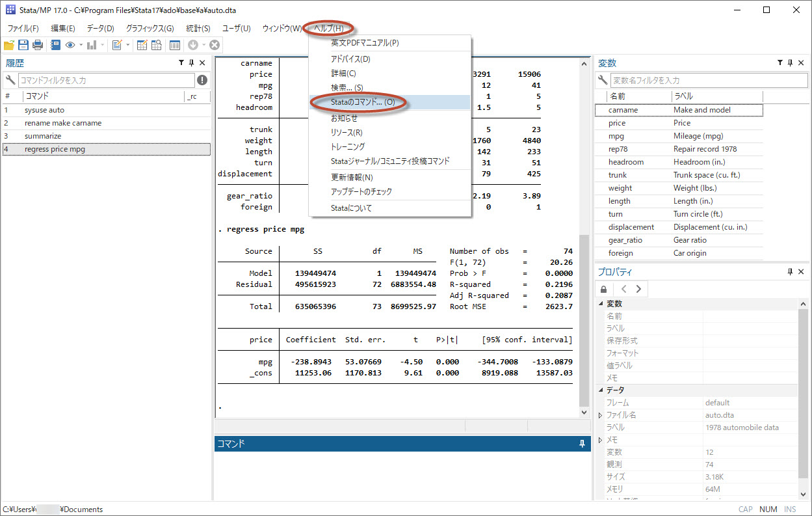Expand the ファイル名 property row
This screenshot has width=812, height=516.
tap(600, 415)
